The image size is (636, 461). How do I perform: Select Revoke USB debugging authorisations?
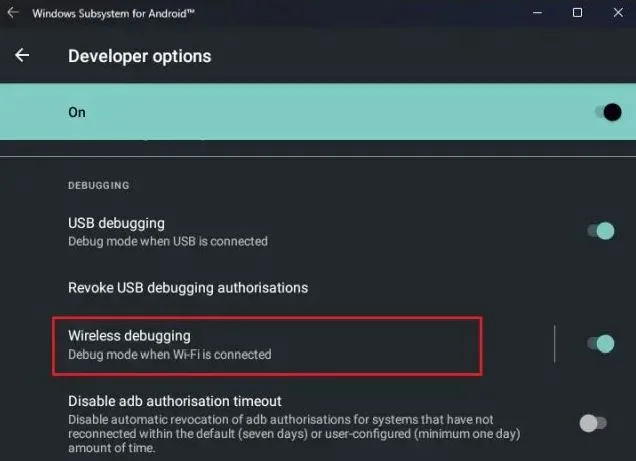188,288
